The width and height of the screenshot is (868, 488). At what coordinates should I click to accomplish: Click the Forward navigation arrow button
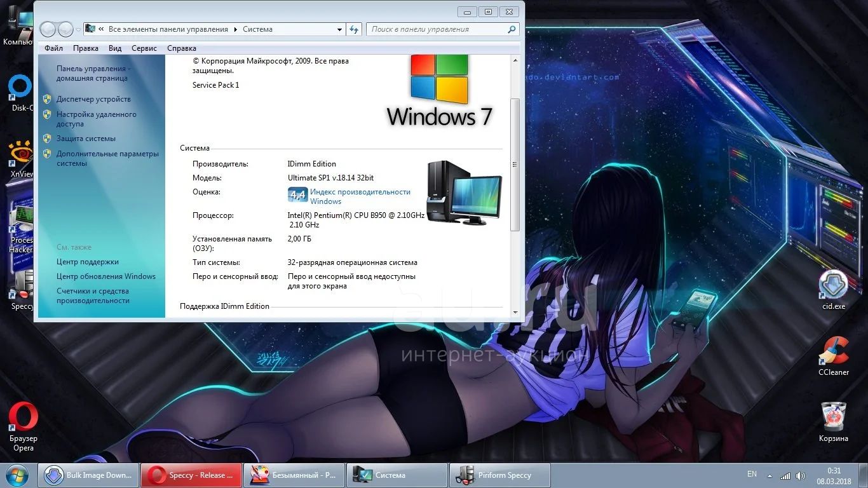65,29
